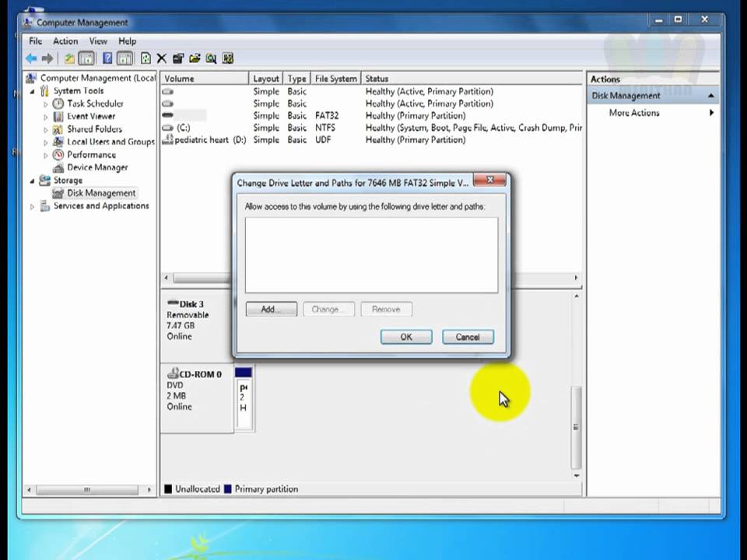
Task: Toggle Show/Hide Action Pane toolbar icon
Action: [x=124, y=58]
